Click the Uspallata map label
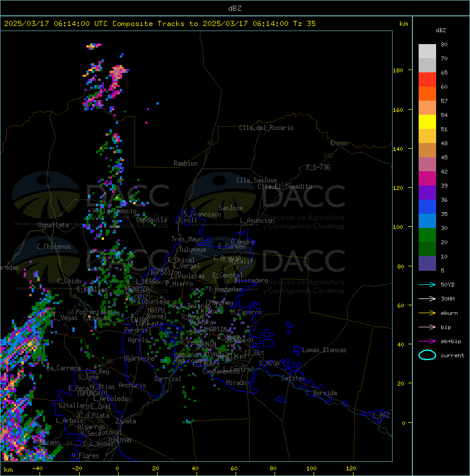Screen dimensions: 470x476 coord(53,225)
